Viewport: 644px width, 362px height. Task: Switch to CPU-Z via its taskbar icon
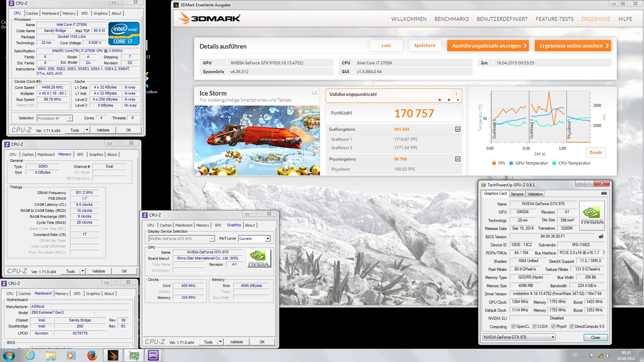click(x=153, y=355)
